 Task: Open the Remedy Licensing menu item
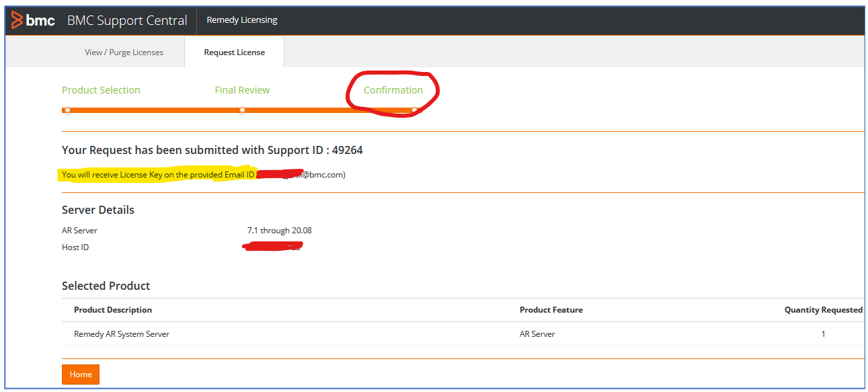click(242, 20)
